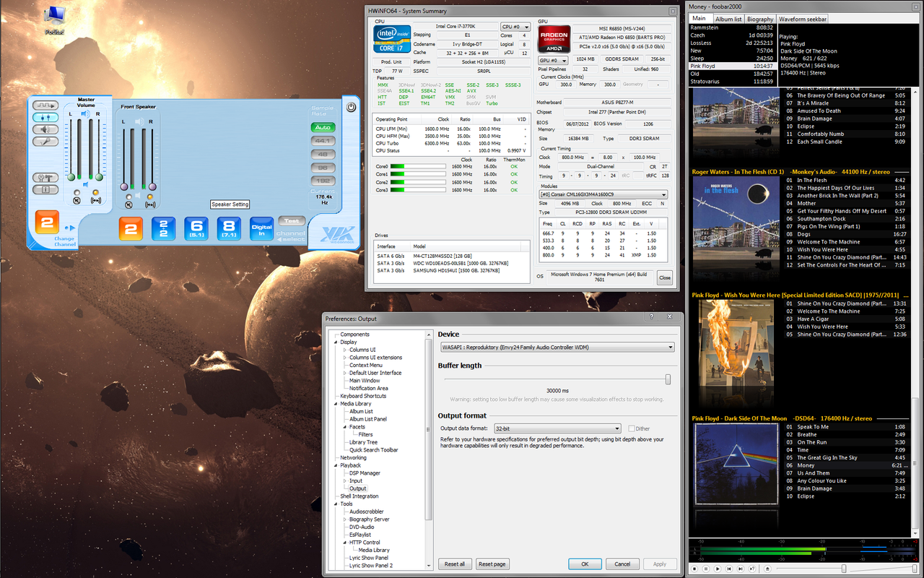Image resolution: width=924 pixels, height=578 pixels.
Task: Switch to Waveform seekbar tab
Action: tap(803, 19)
